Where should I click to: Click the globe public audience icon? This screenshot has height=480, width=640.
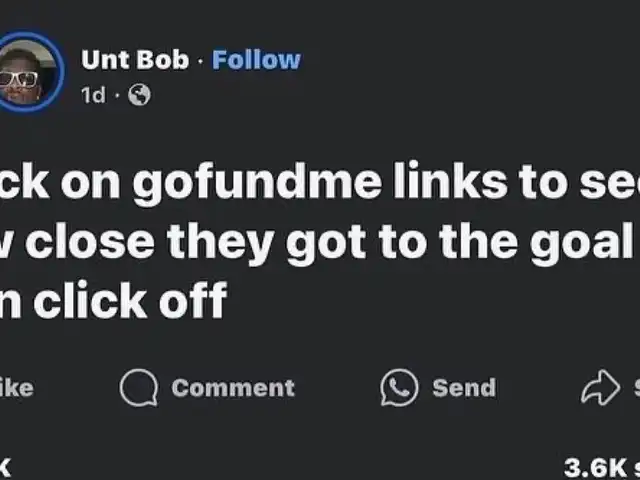140,96
